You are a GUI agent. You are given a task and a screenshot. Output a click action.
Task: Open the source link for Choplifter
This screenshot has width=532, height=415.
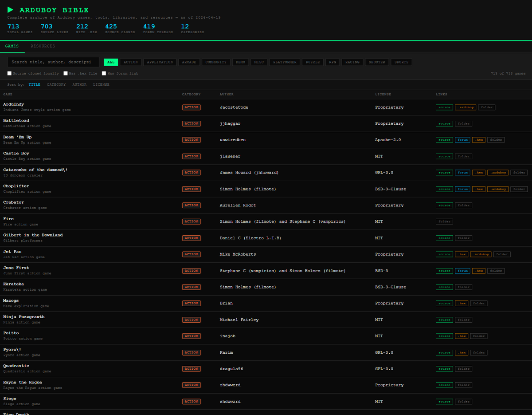tap(444, 189)
